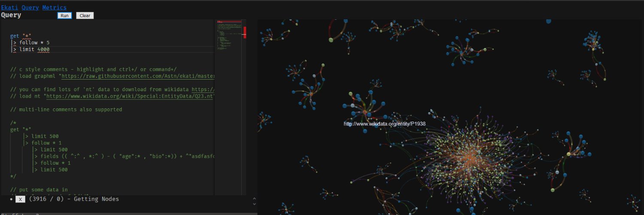Viewport: 644px width, 215px height.
Task: Click the wikidata entity P1938 node label
Action: pyautogui.click(x=384, y=124)
